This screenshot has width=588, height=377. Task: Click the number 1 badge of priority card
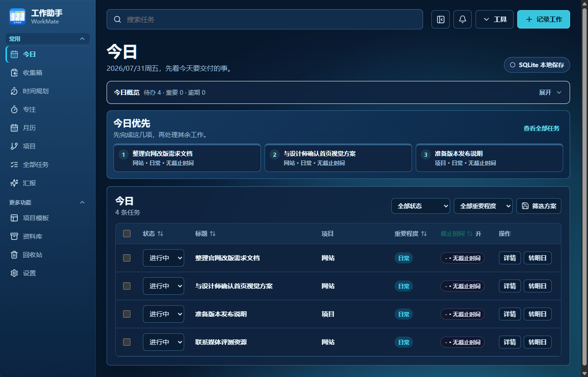coord(123,154)
